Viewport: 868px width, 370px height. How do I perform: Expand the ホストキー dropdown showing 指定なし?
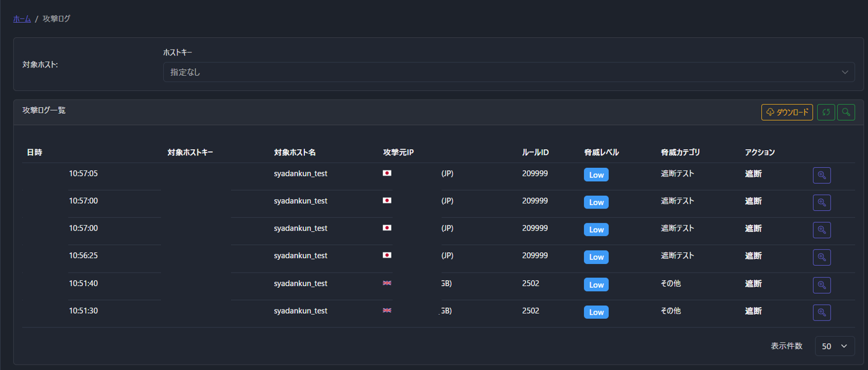tap(508, 72)
